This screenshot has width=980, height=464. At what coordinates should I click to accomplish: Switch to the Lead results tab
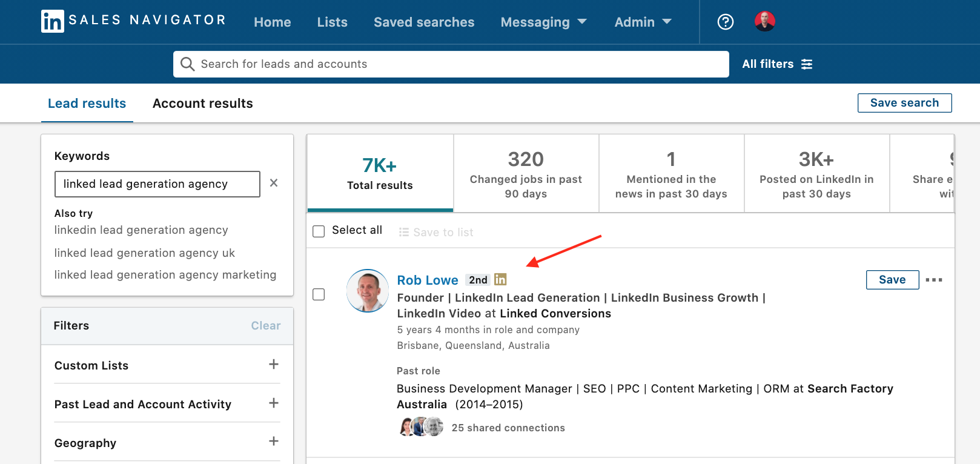(87, 104)
